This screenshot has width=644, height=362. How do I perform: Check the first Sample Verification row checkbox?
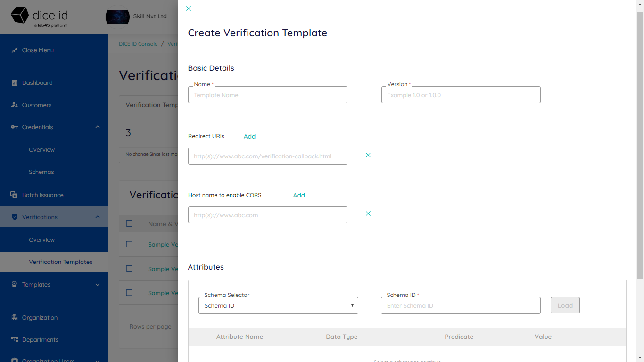(129, 244)
